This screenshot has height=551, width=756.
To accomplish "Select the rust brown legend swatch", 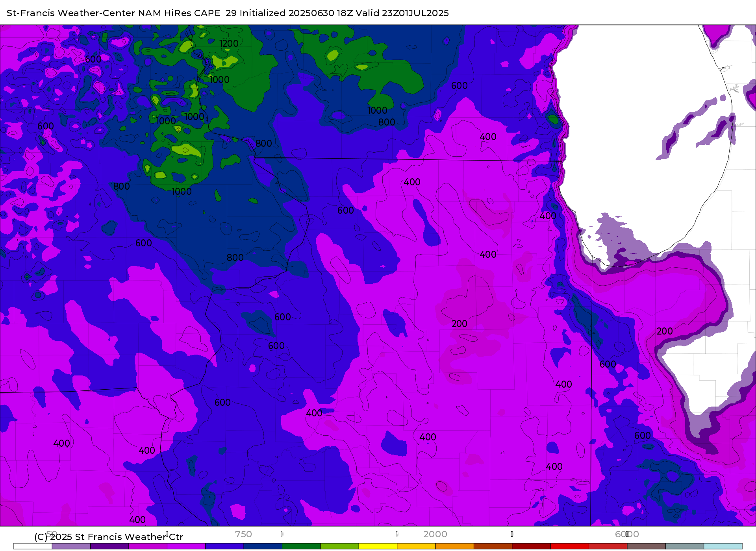I will [x=493, y=546].
